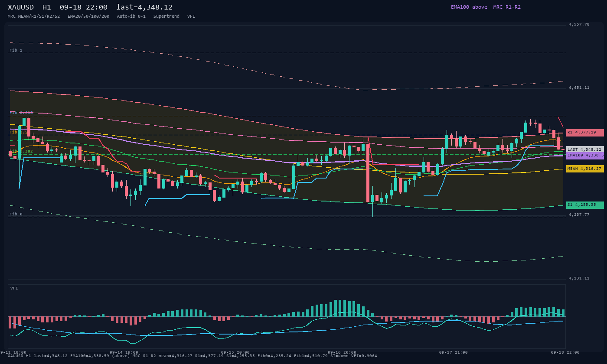Click the AutoFib 0-1 indicator label
Viewport: 607px width, 364px height.
pos(131,16)
